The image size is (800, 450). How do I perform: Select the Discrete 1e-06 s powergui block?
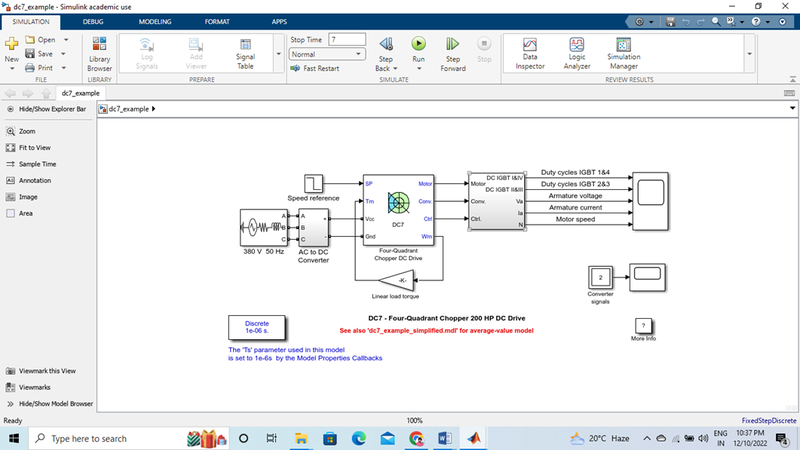[257, 327]
